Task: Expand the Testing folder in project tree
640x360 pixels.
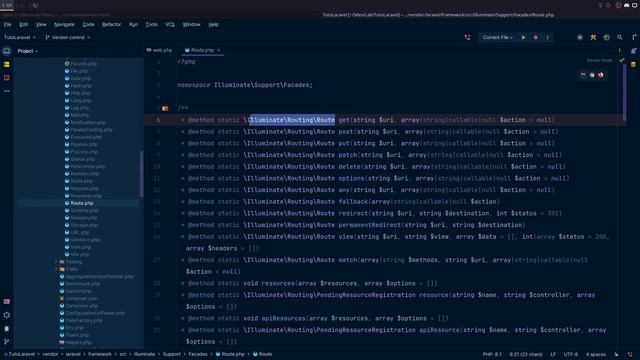Action: pos(56,262)
